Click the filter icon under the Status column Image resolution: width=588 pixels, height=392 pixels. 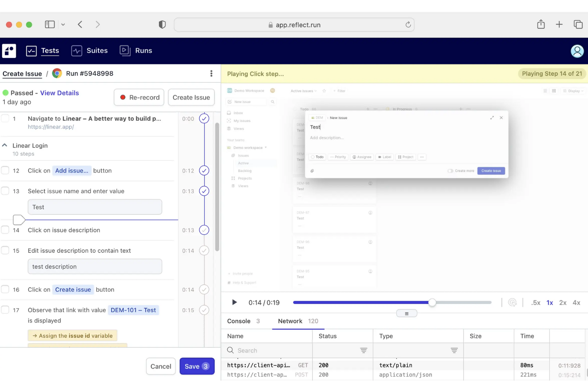364,350
